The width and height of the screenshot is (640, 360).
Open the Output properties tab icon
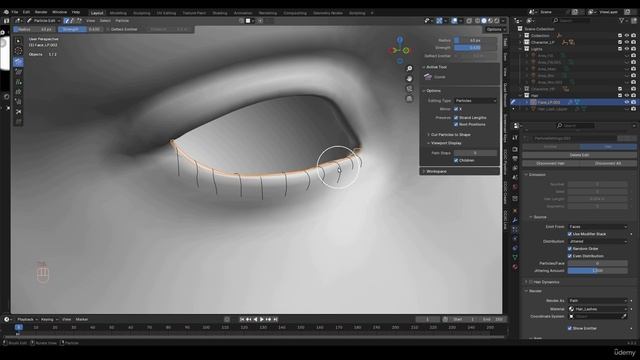pos(515,158)
